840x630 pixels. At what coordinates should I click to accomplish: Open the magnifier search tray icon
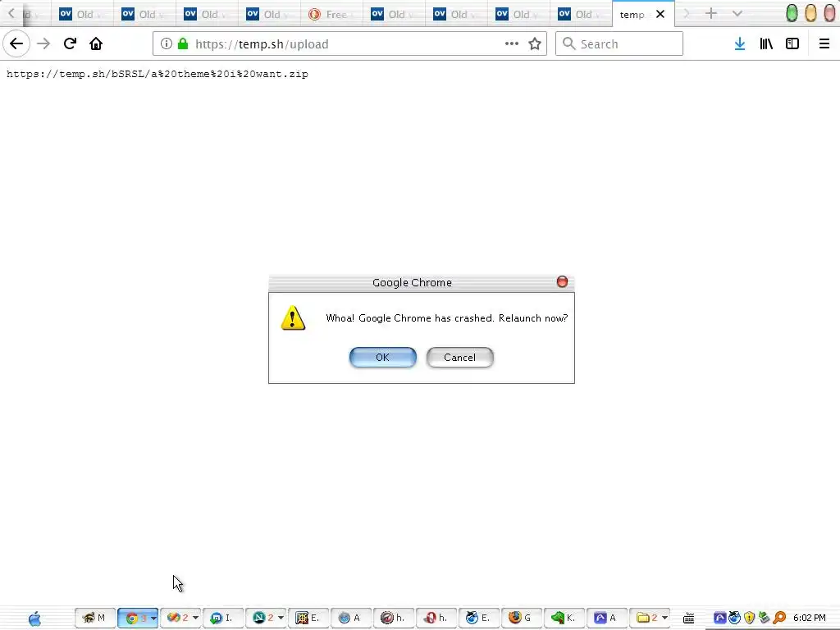[x=779, y=619]
